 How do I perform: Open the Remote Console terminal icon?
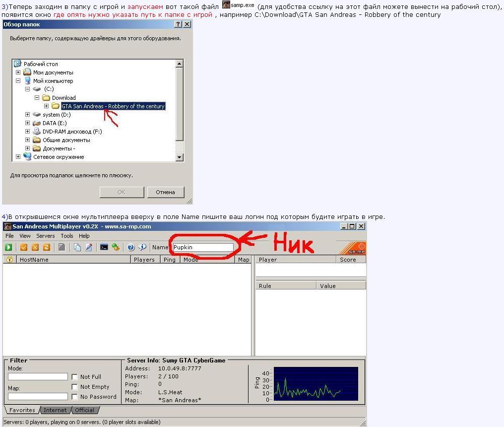point(104,247)
